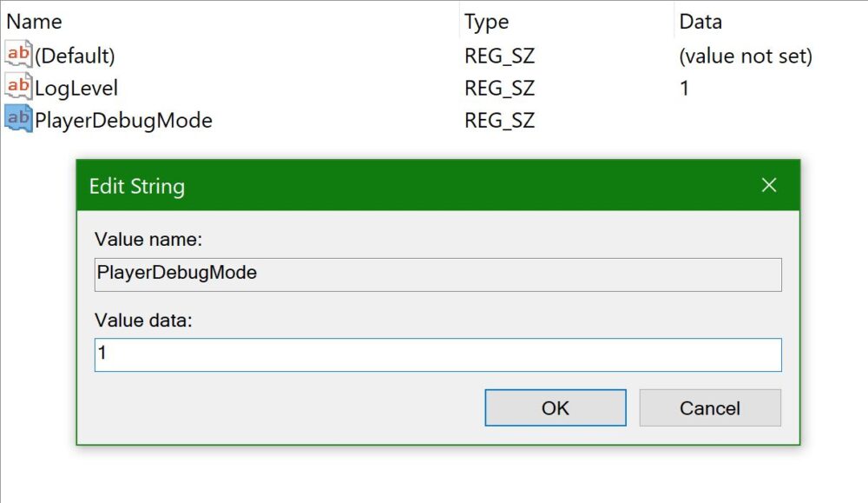Image resolution: width=868 pixels, height=503 pixels.
Task: Highlight the PlayerDebugMode entry name
Action: pyautogui.click(x=123, y=120)
